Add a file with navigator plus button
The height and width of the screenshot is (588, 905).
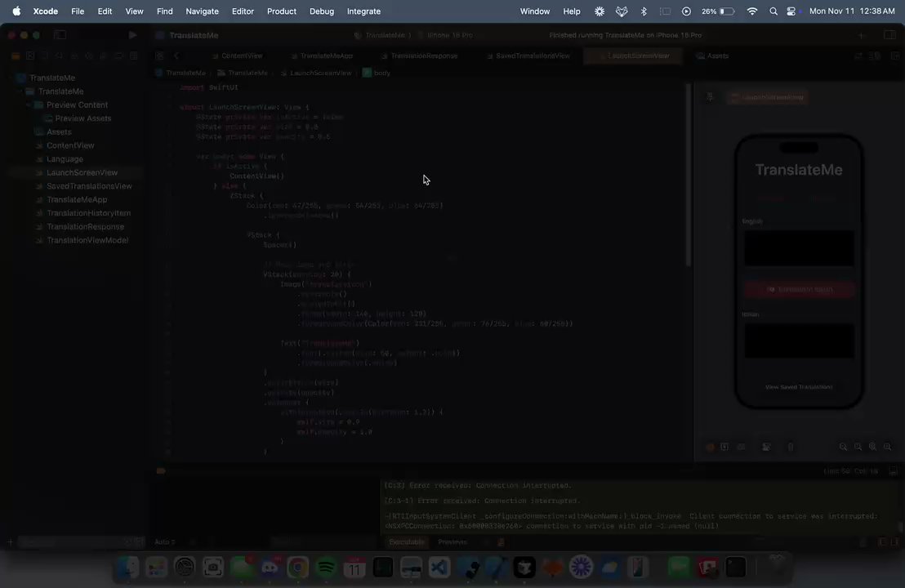pos(10,541)
